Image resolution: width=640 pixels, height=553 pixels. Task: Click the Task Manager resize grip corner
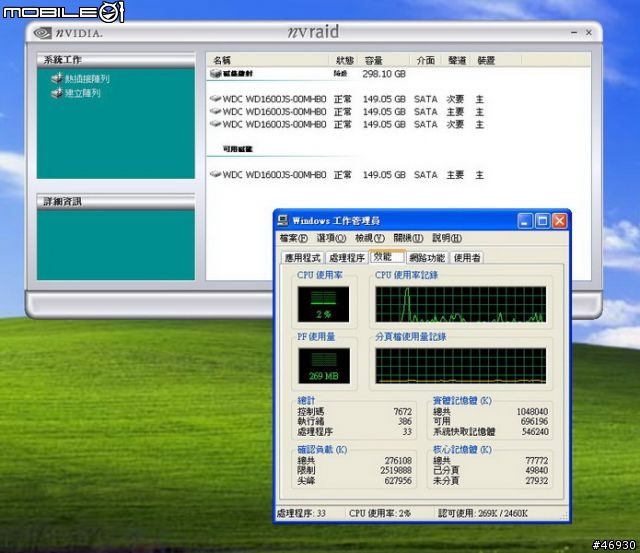pos(564,516)
